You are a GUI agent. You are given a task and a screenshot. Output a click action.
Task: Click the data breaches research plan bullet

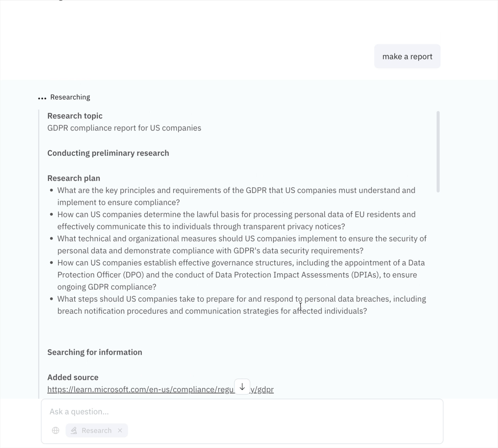tap(242, 305)
